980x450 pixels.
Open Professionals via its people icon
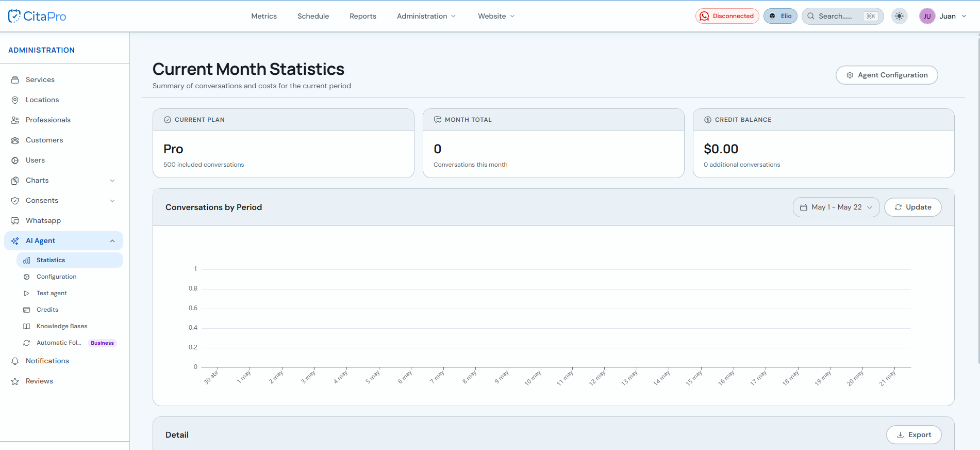[15, 120]
